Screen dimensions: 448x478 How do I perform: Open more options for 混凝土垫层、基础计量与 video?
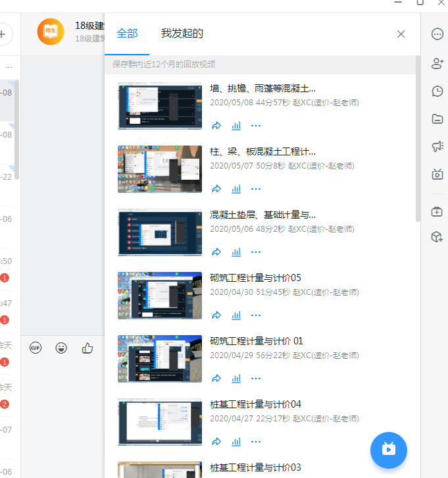pos(256,252)
